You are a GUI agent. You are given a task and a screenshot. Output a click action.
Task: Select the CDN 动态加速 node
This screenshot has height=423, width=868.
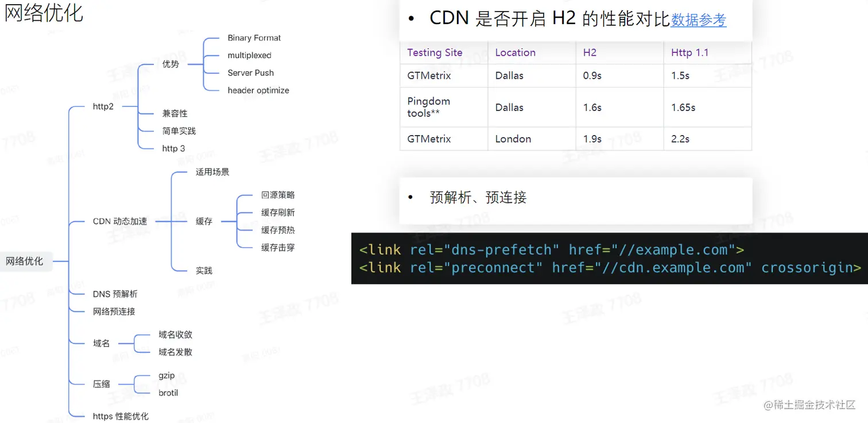[120, 221]
